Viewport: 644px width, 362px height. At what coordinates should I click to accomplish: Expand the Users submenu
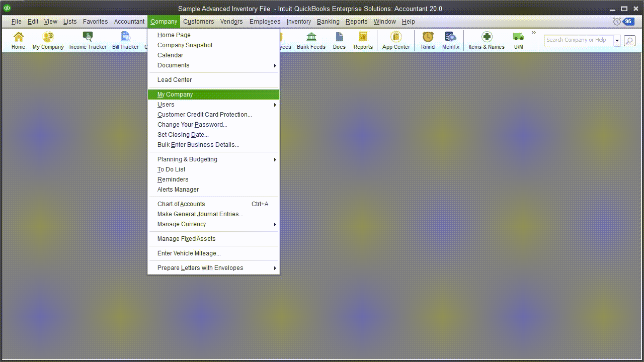213,105
